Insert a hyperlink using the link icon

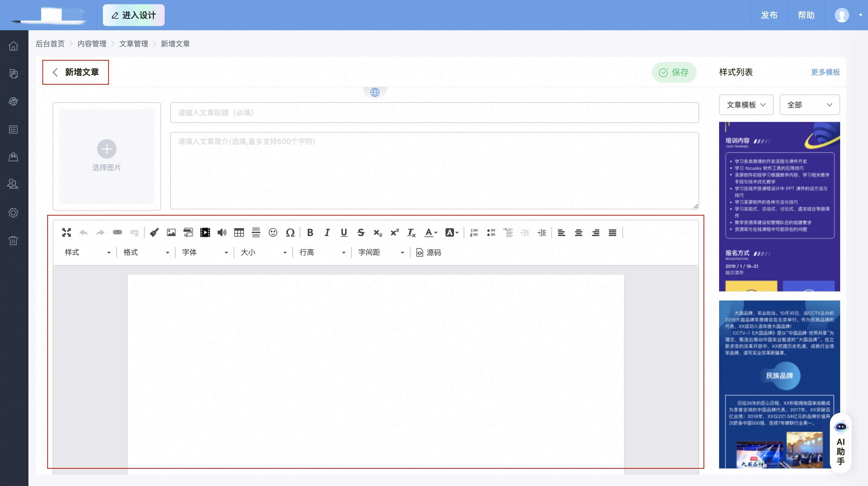[x=117, y=232]
